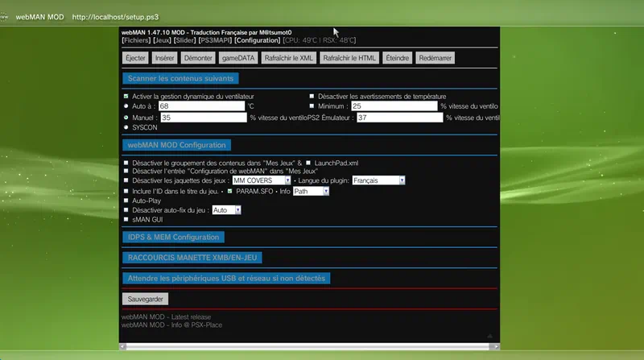Click the localhost/setup.ps3 address text
The width and height of the screenshot is (644, 360).
tap(115, 17)
